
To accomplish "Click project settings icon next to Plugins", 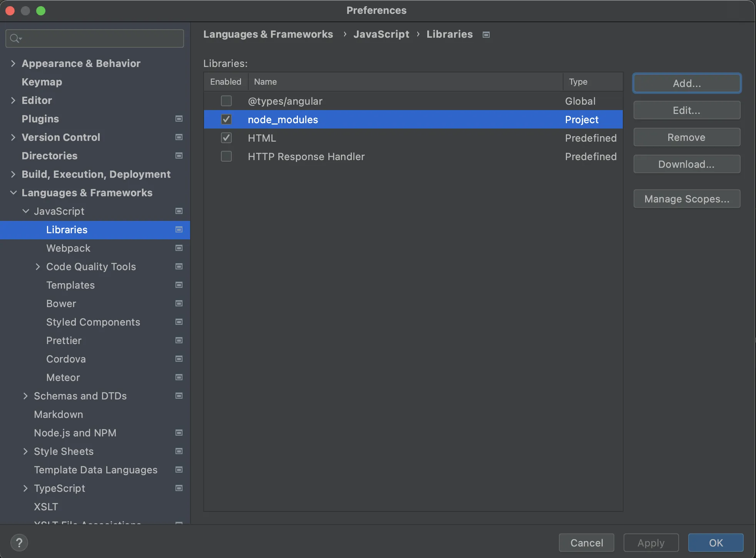I will click(179, 119).
